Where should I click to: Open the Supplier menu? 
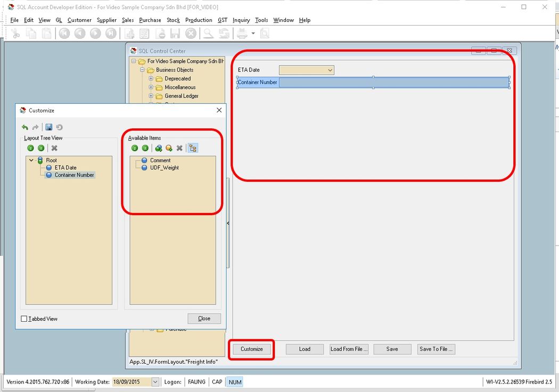[x=106, y=20]
